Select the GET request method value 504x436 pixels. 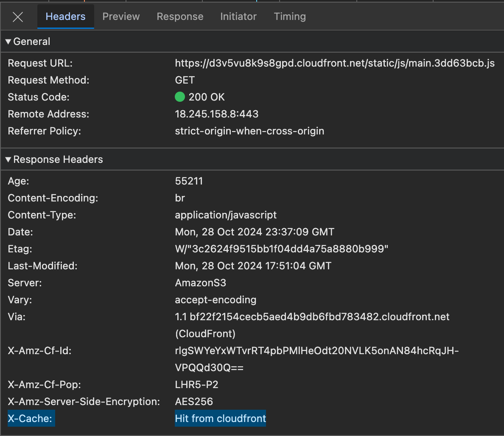point(185,80)
